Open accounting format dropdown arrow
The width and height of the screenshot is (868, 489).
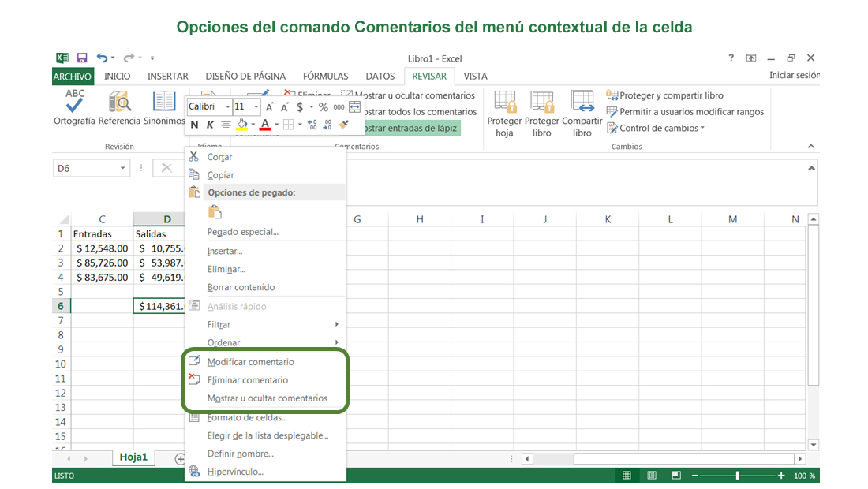pos(311,106)
